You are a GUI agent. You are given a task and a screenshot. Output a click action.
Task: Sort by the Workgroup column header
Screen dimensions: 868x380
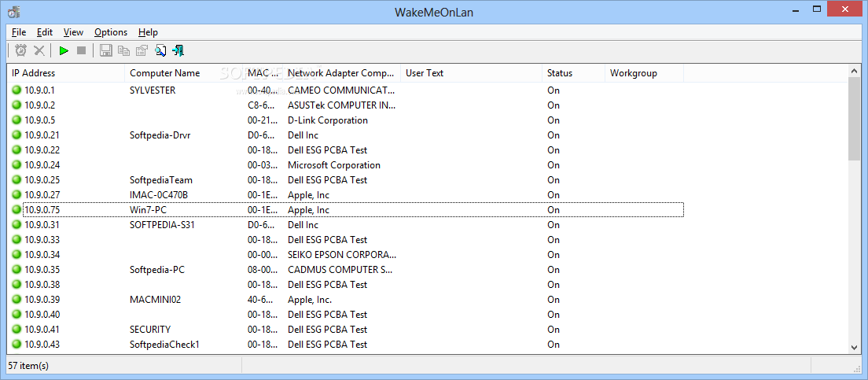(x=645, y=73)
